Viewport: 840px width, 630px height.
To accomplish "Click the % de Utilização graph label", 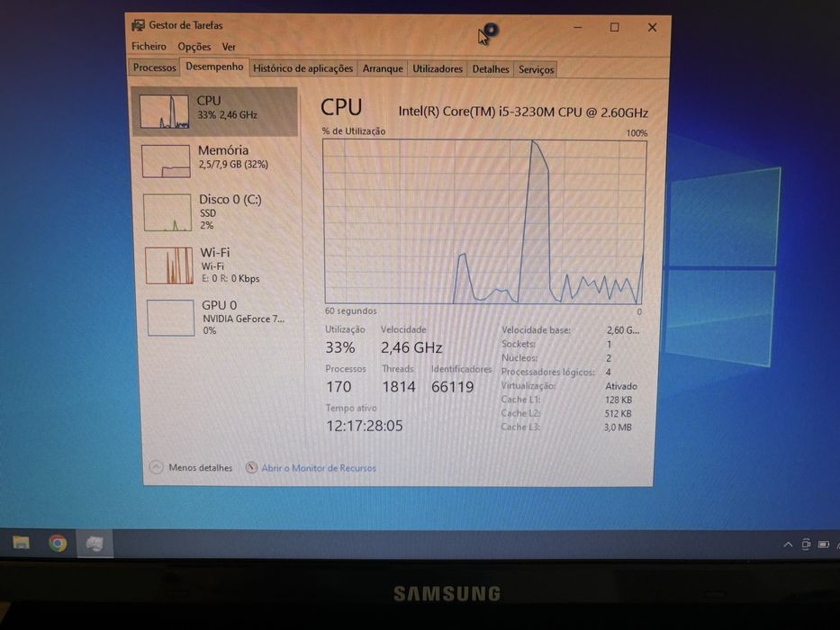I will pos(354,131).
